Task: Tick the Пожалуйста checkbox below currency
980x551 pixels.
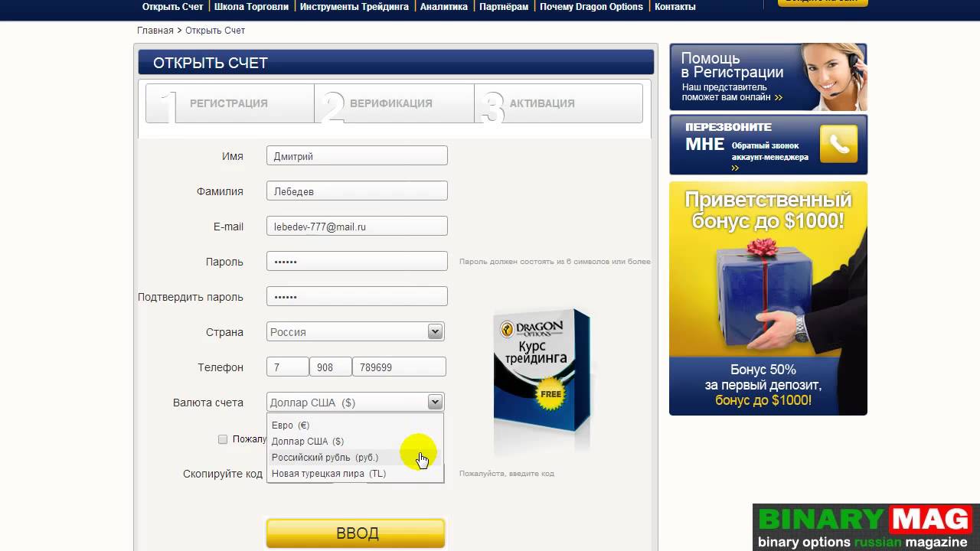Action: (223, 439)
